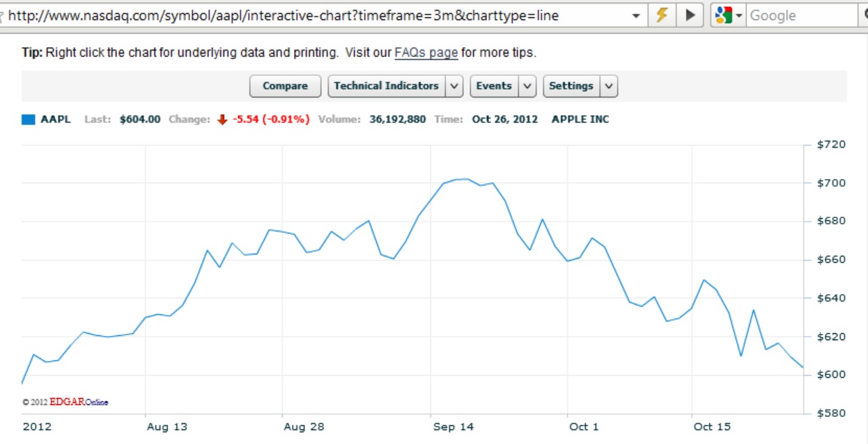The width and height of the screenshot is (868, 444).
Task: Click the lightning bolt icon beside address bar
Action: (x=662, y=15)
